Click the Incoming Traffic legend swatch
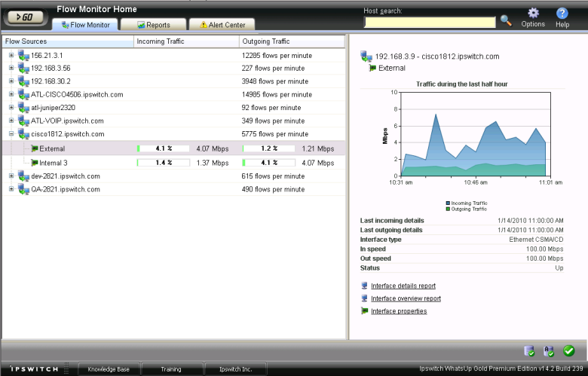Viewport: 588px width, 376px height. (x=448, y=203)
